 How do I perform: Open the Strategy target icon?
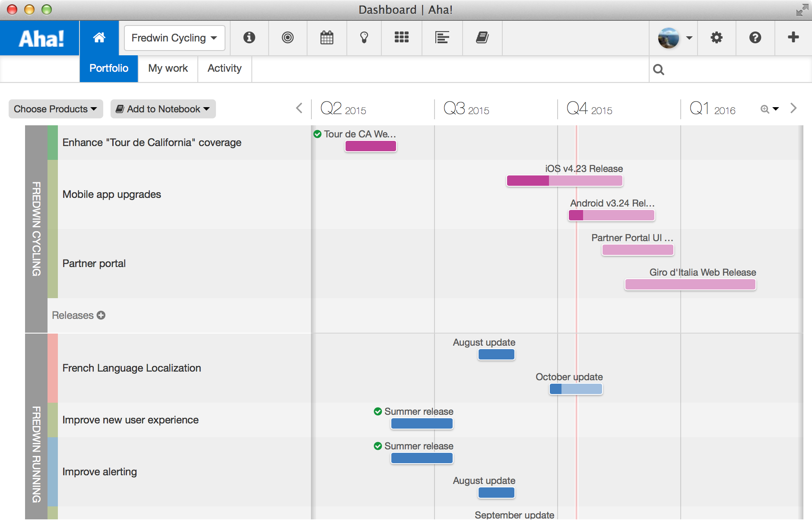point(288,38)
